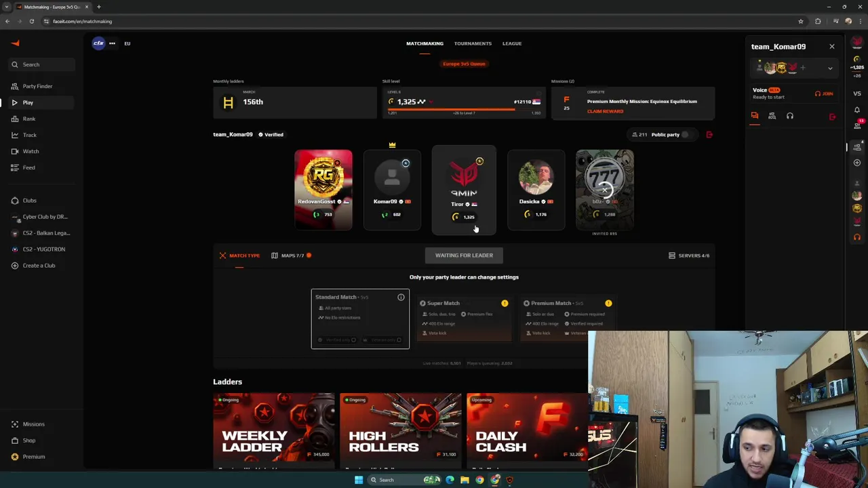The width and height of the screenshot is (868, 488).
Task: Open Tiror's player card
Action: coord(464,190)
